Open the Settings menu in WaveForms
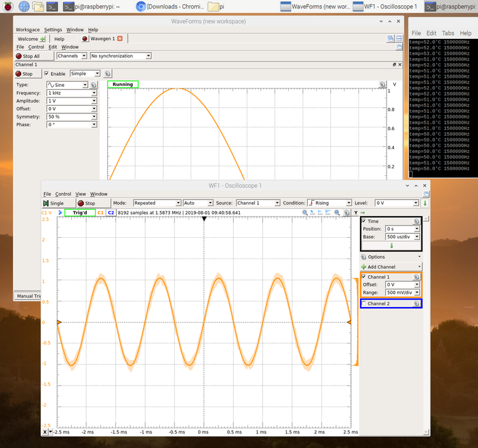Screen dimensions: 478x448 pos(53,30)
